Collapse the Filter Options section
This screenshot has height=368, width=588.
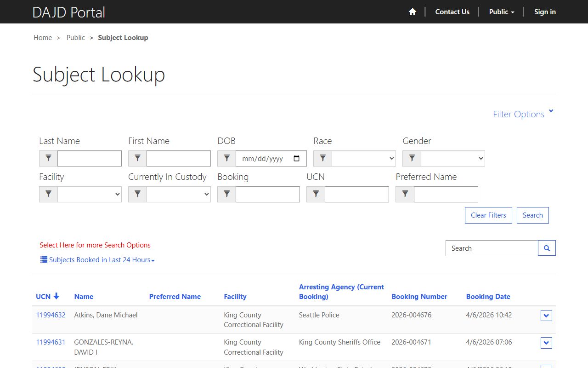point(523,114)
